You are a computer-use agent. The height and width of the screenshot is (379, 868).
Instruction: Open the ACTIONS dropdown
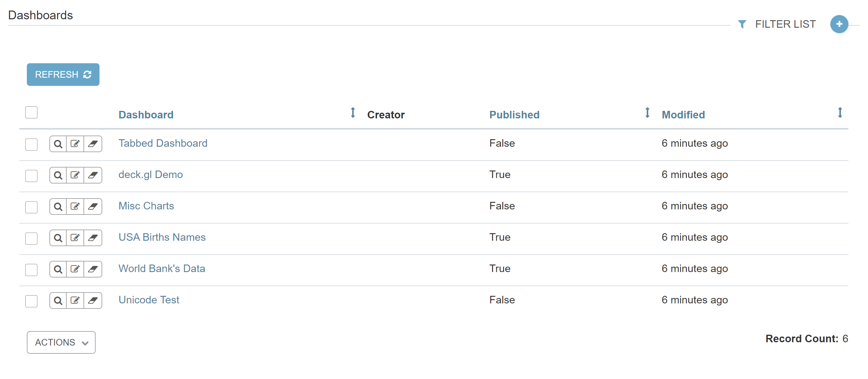[x=61, y=342]
